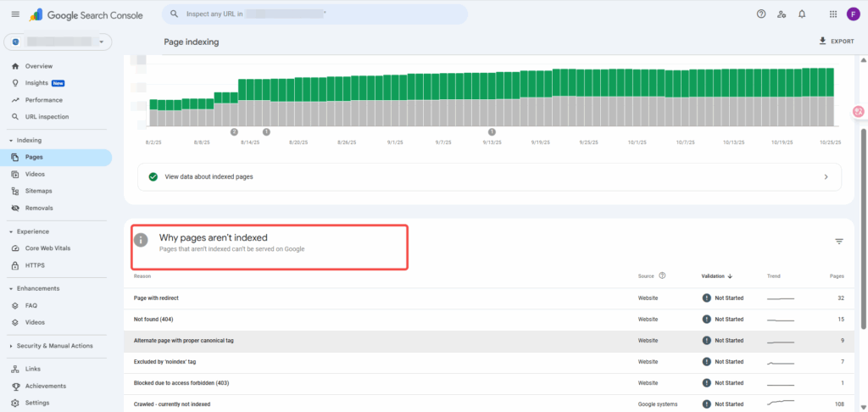
Task: Click the chart annotation marker near 9/13/25
Action: pyautogui.click(x=491, y=131)
